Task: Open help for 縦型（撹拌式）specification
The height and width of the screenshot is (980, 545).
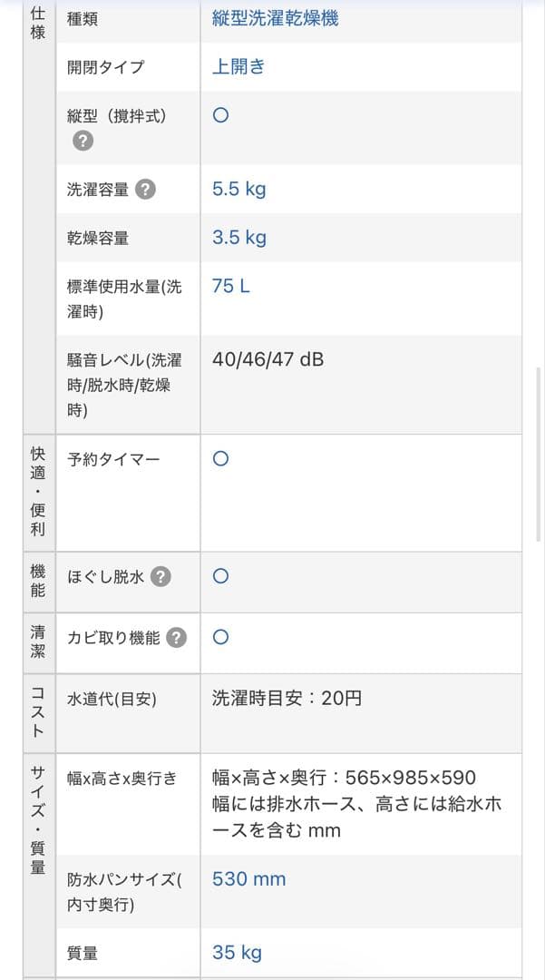Action: 83,140
